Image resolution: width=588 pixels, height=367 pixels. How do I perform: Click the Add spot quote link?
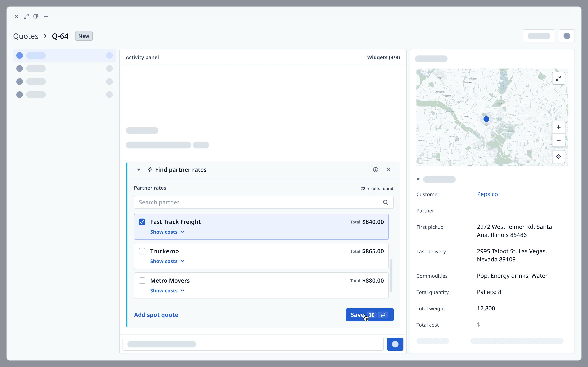tap(156, 315)
